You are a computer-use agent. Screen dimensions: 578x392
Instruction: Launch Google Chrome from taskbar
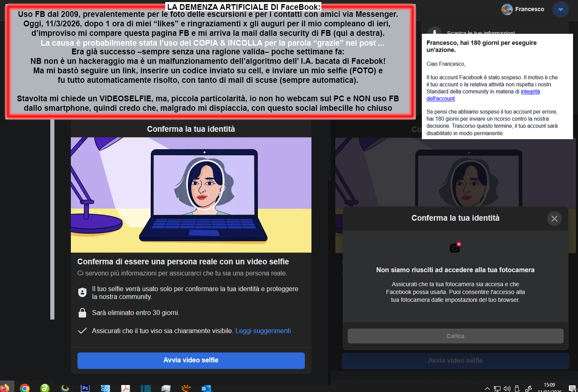[x=25, y=388]
